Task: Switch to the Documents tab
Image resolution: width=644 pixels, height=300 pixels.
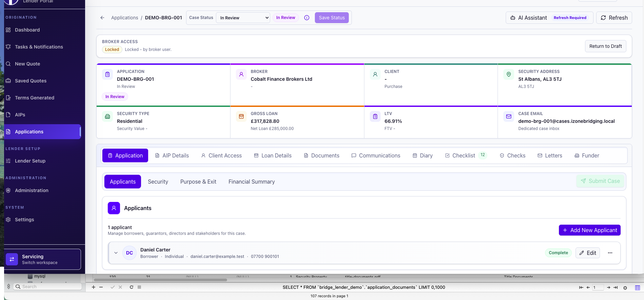Action: click(x=321, y=155)
